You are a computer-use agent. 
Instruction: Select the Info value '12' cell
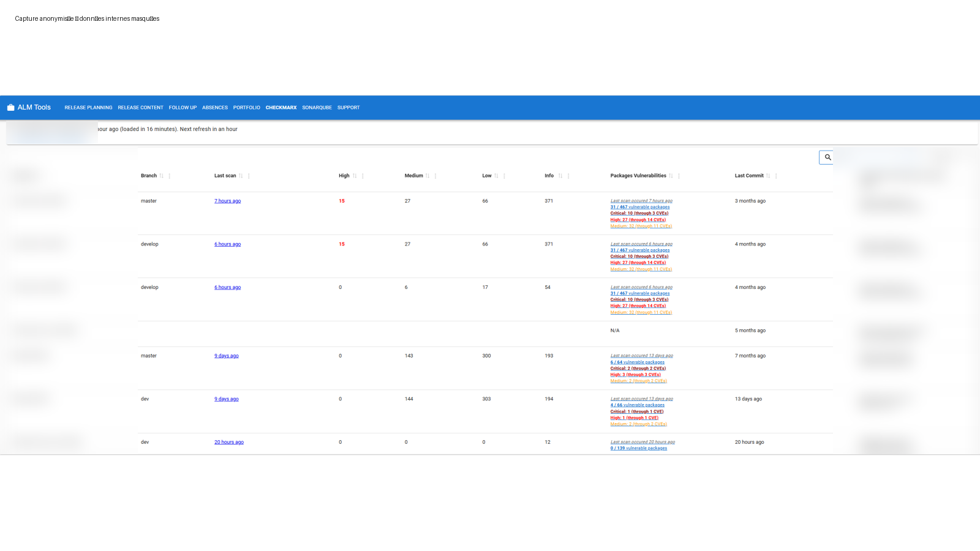pyautogui.click(x=548, y=442)
